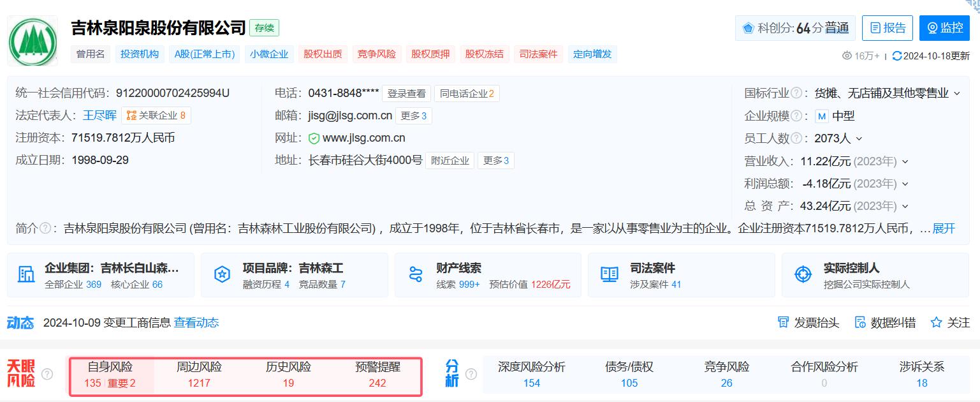Select the 预警提醒 242 tab
980x402 pixels.
(x=377, y=375)
